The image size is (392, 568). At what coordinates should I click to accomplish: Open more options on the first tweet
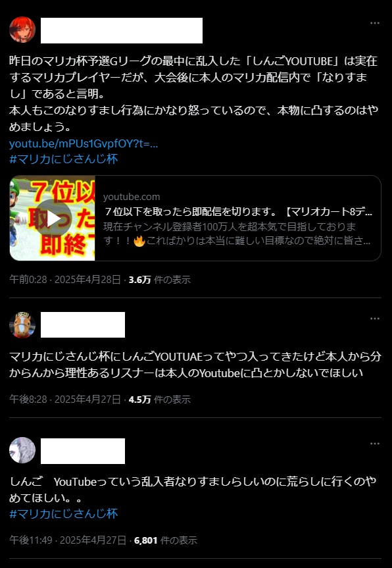tap(375, 23)
